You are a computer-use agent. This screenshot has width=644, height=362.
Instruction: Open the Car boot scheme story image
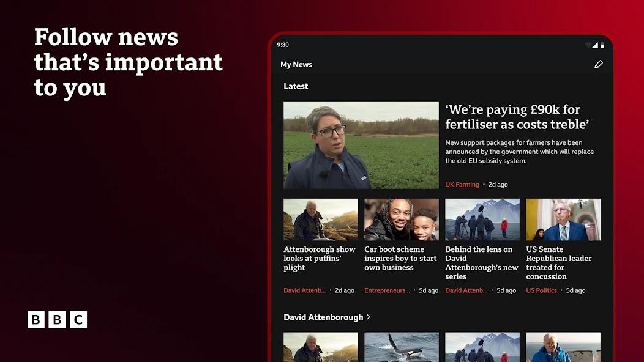(x=401, y=220)
